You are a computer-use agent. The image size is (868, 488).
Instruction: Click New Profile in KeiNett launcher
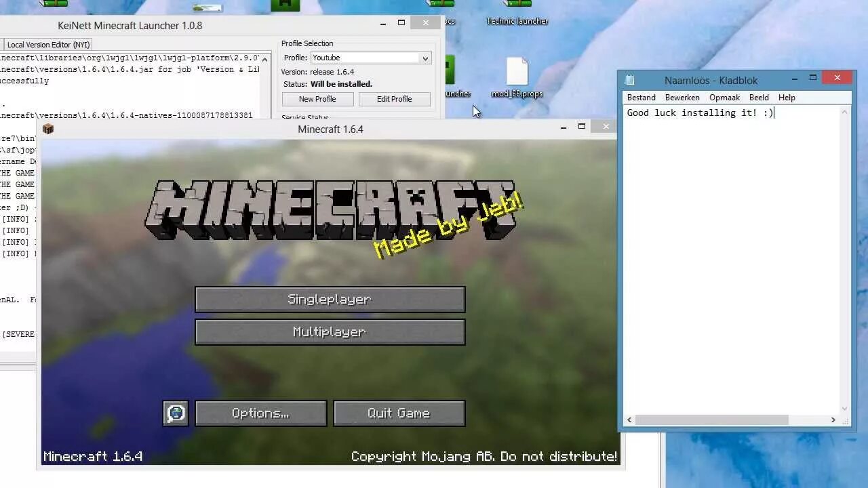tap(317, 99)
